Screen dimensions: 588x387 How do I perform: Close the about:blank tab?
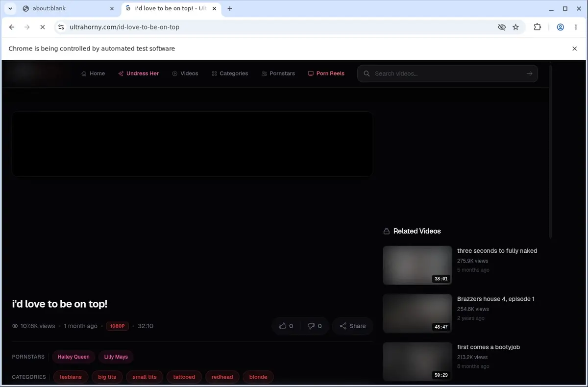click(111, 8)
